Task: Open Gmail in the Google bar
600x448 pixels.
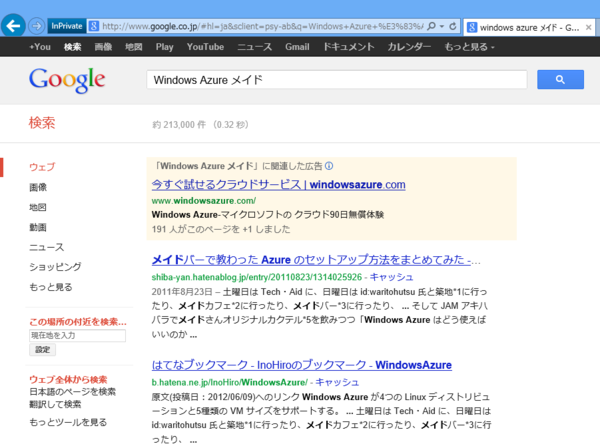Action: point(297,47)
